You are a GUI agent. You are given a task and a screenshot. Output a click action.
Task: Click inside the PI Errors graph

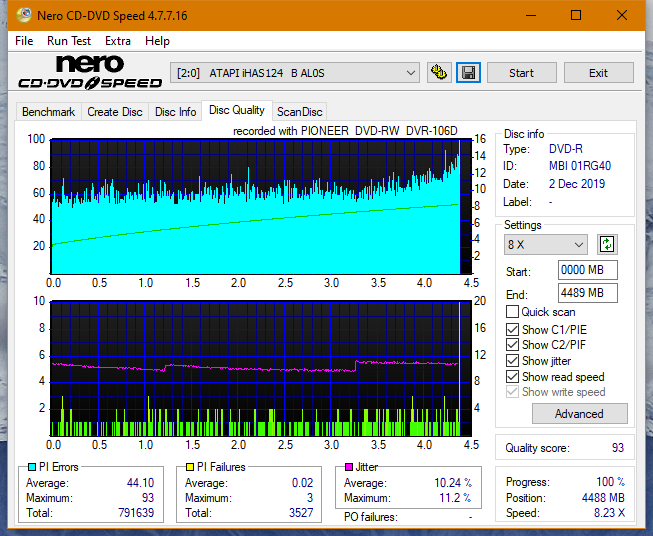(261, 207)
